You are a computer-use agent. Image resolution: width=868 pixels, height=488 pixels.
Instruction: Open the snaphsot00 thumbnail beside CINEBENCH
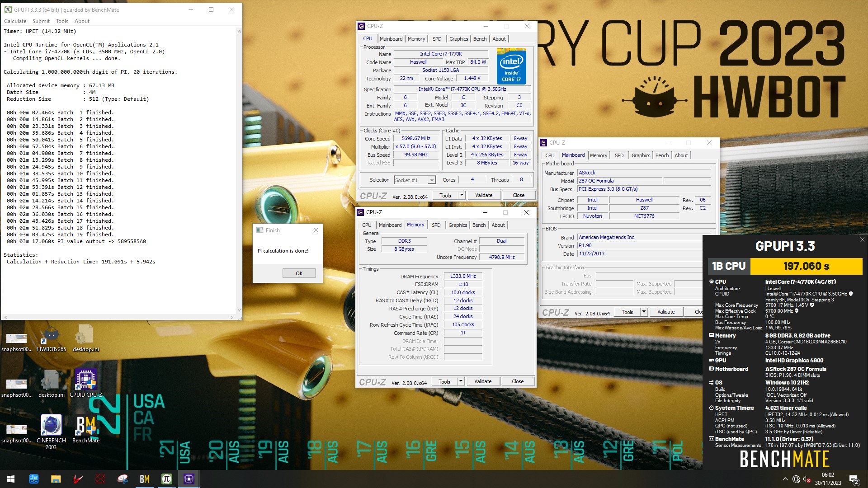pyautogui.click(x=17, y=433)
